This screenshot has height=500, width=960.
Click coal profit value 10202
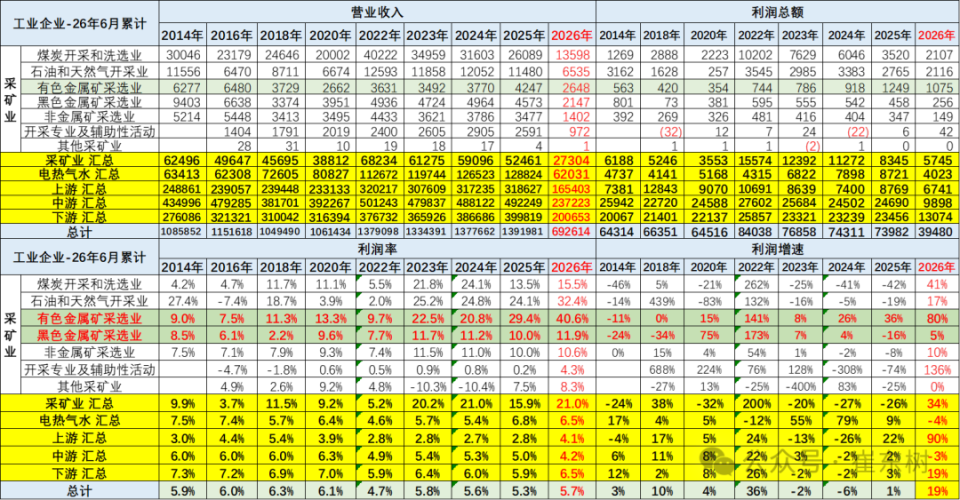[755, 54]
